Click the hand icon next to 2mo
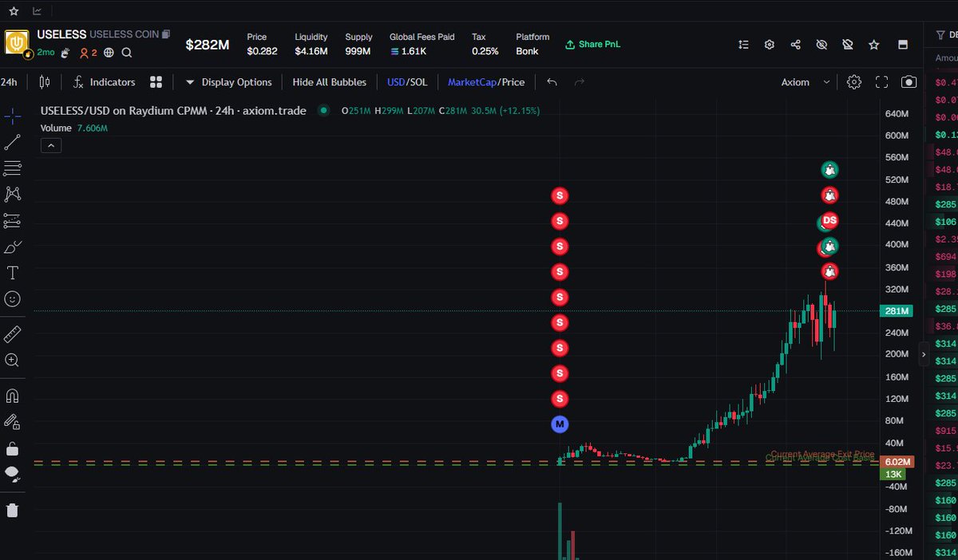Viewport: 958px width, 560px height. click(x=65, y=53)
